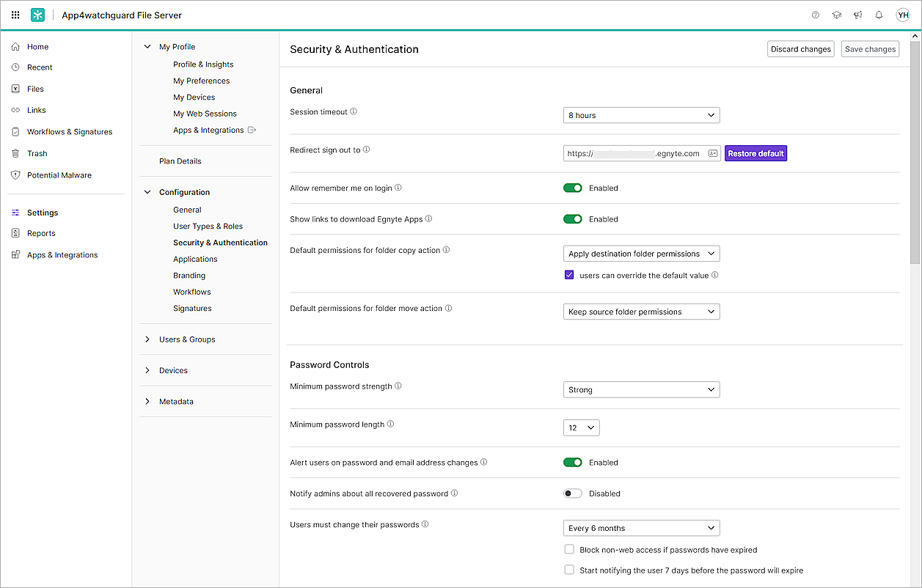Open the Session timeout dropdown
Screen dimensions: 922x588
point(641,115)
